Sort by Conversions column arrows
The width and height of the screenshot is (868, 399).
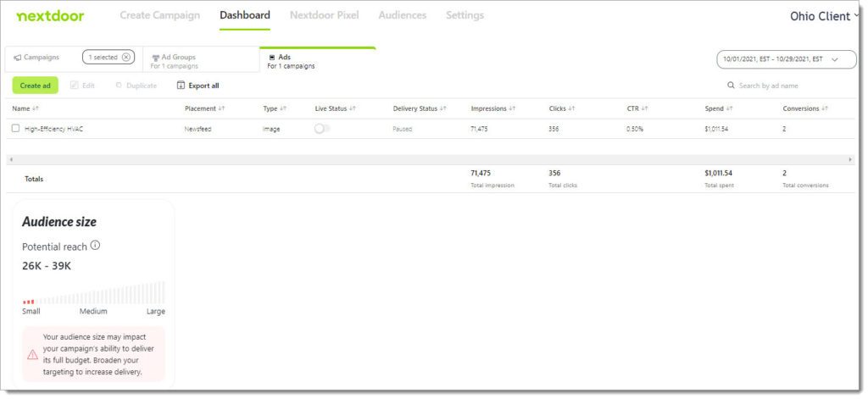824,109
